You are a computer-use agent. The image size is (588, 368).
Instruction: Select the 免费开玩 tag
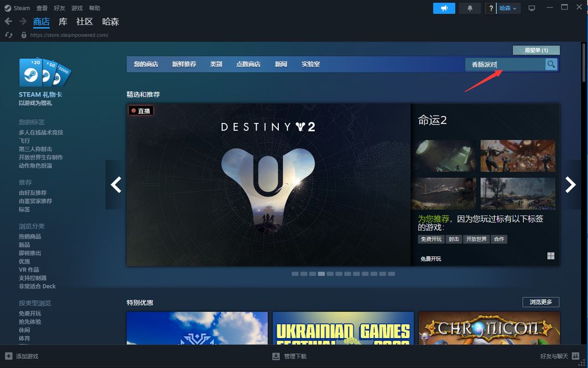[431, 239]
